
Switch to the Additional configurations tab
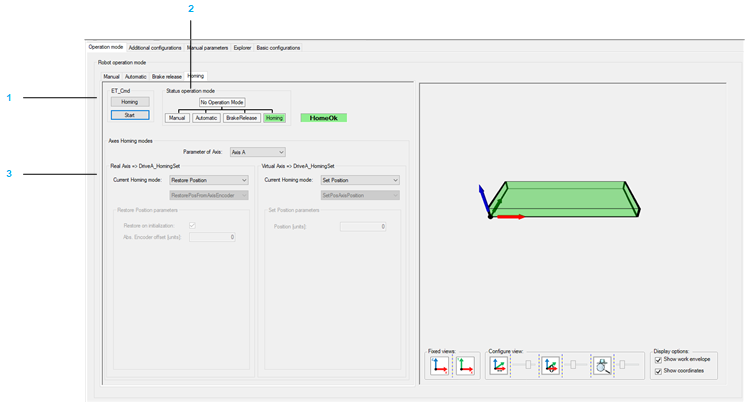(155, 47)
